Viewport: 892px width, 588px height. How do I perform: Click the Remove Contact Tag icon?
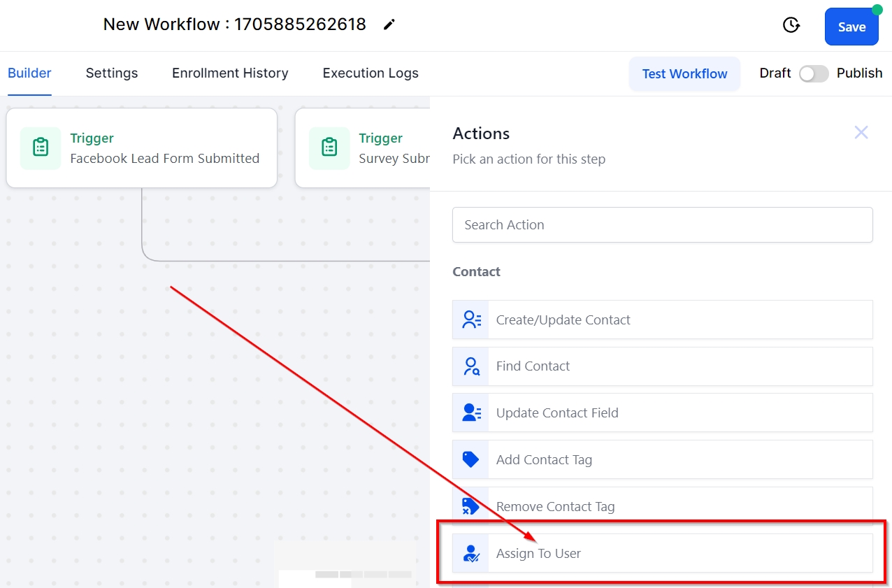(x=471, y=506)
